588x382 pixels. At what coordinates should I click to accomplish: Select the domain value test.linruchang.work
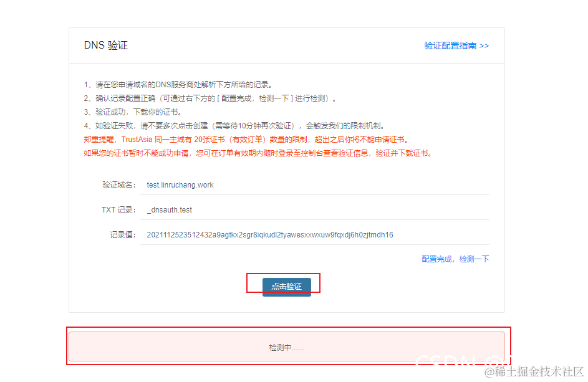pyautogui.click(x=180, y=185)
